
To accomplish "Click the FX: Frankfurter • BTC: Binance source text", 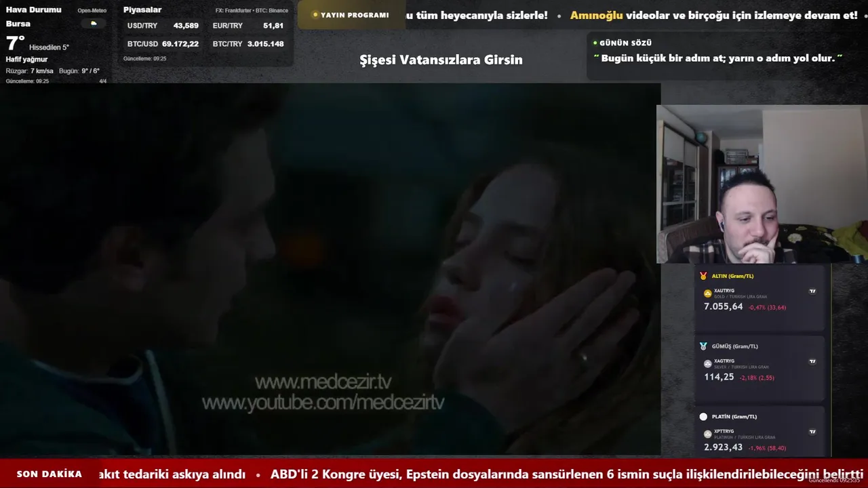I will point(252,11).
